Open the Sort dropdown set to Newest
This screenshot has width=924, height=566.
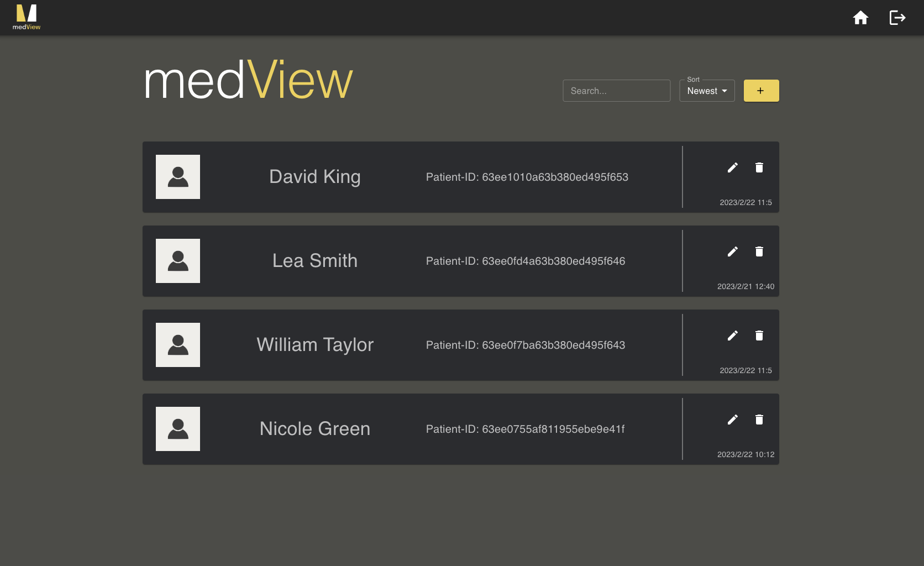[x=707, y=91]
